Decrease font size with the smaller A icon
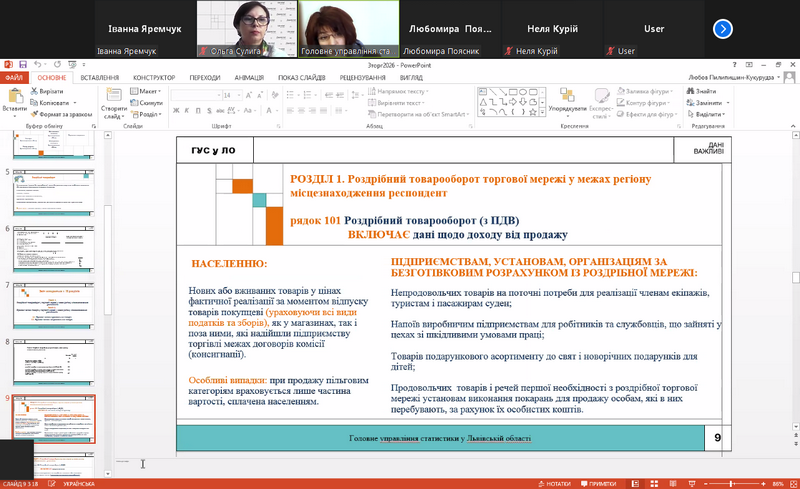 tap(260, 95)
